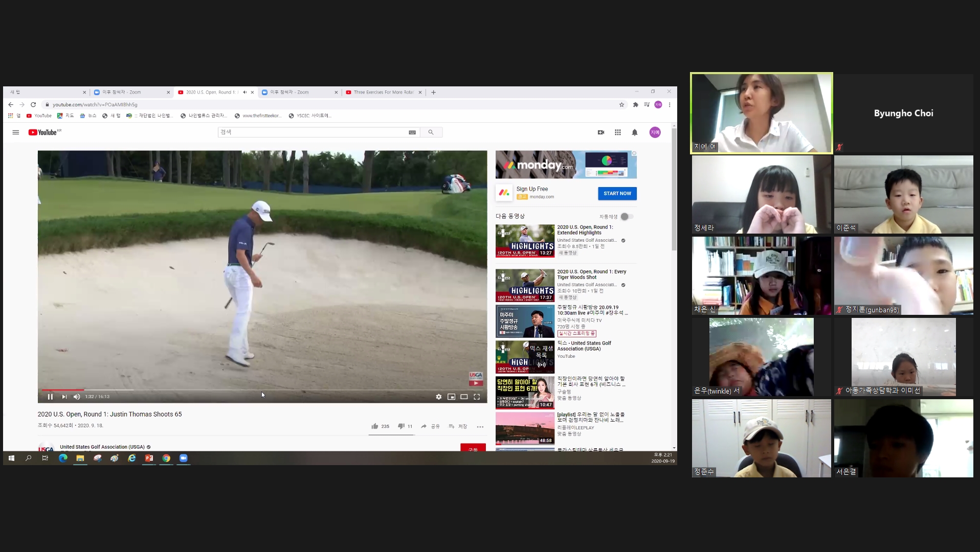Open Every Tiger Woods Shot video thumbnail
The image size is (980, 552).
pos(525,285)
